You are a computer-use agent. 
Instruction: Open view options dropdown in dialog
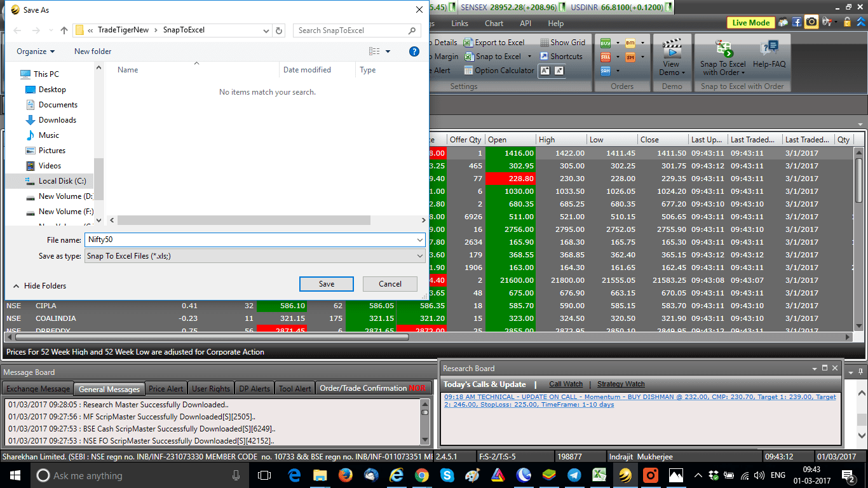pos(388,51)
